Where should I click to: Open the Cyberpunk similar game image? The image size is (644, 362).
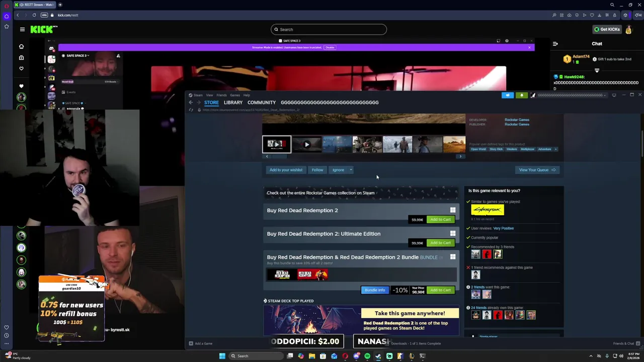click(488, 210)
